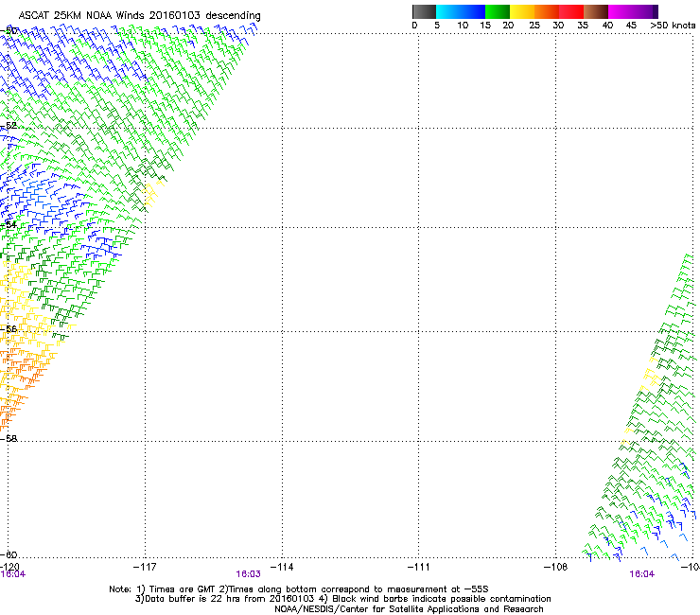Click the gray 0-5 knots color swatch
This screenshot has height=615, width=700.
click(x=424, y=11)
